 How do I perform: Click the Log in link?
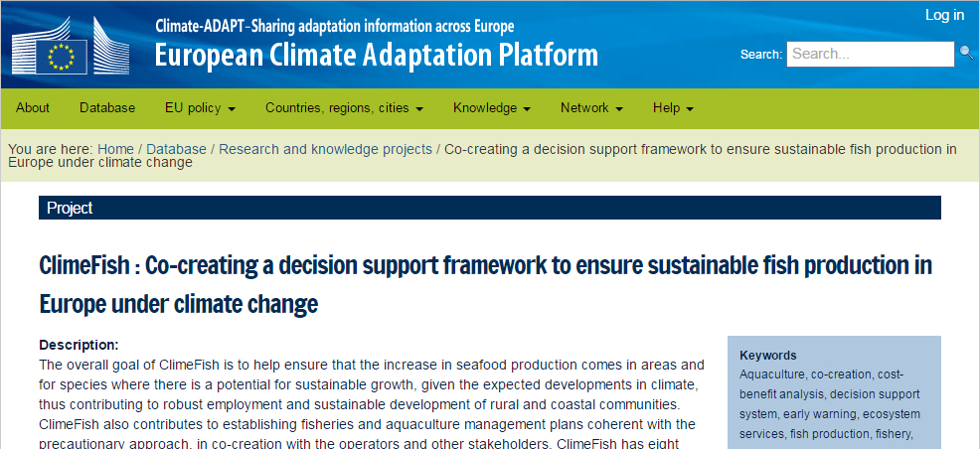944,15
